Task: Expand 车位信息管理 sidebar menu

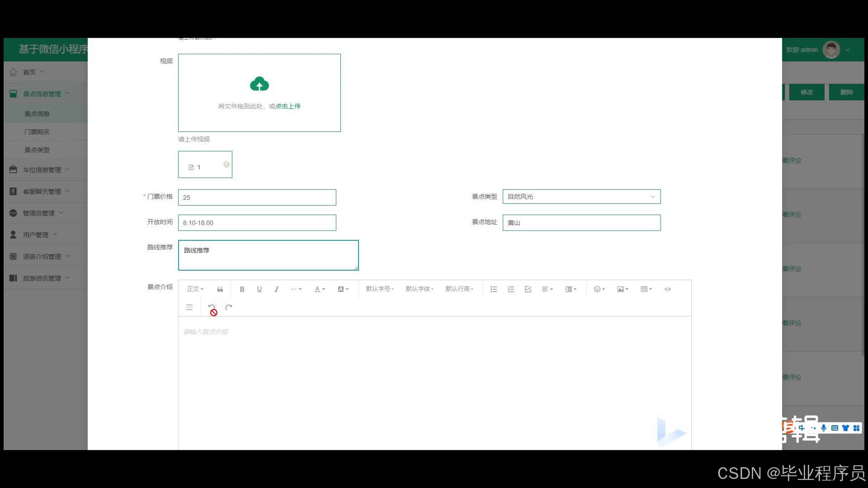Action: (42, 170)
